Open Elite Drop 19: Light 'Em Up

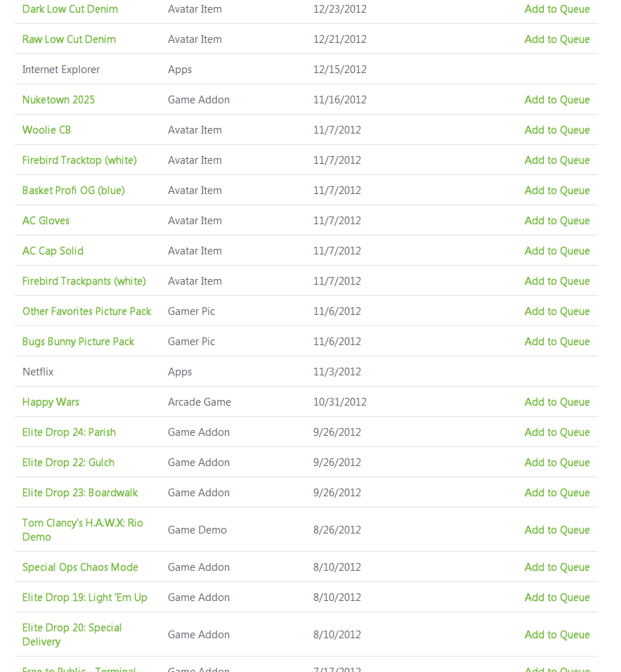pyautogui.click(x=84, y=597)
